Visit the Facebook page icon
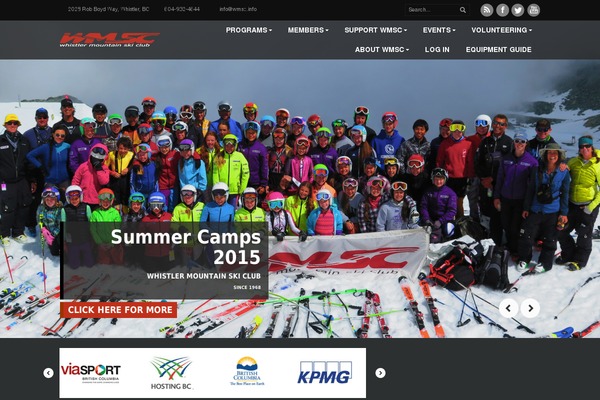600x400 pixels. pyautogui.click(x=502, y=10)
